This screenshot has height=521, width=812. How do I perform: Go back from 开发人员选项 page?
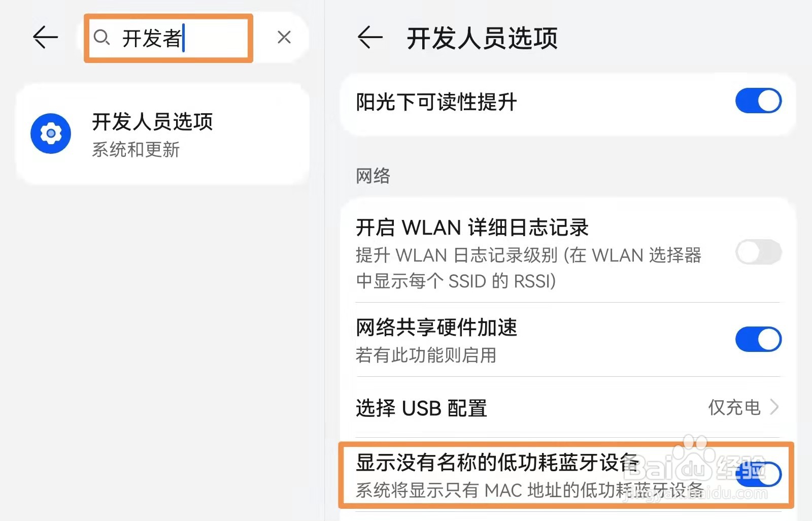click(x=370, y=37)
